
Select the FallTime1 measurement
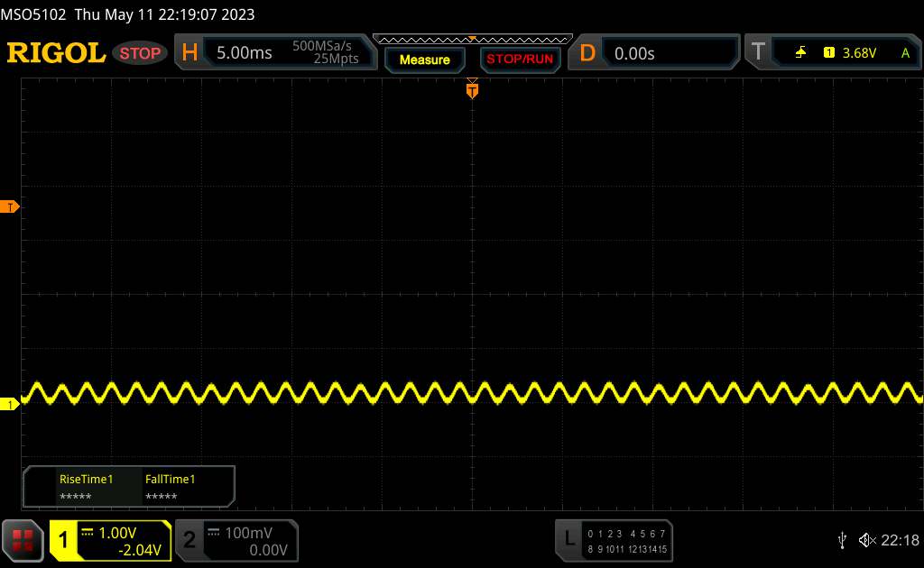pyautogui.click(x=170, y=487)
